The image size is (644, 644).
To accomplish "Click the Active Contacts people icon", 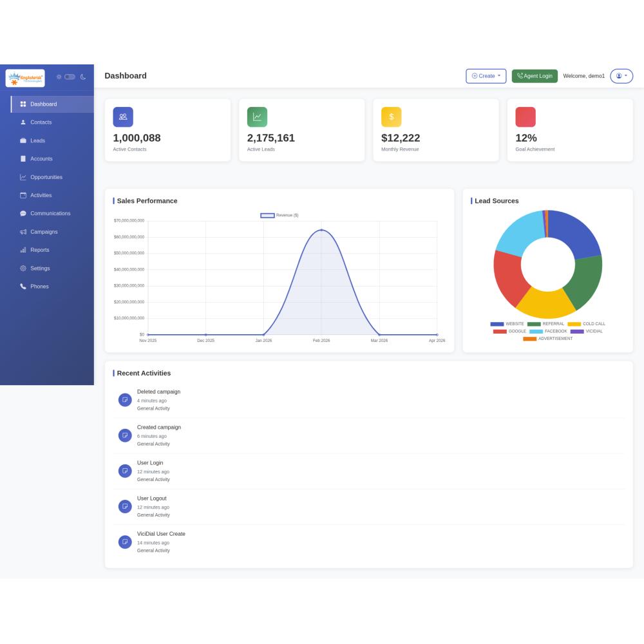I will pos(123,117).
